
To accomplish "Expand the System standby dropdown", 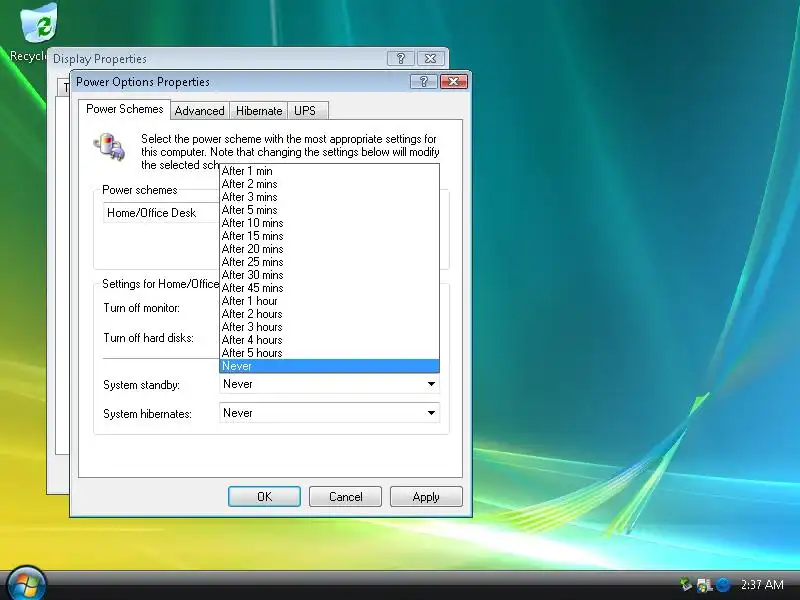I will point(329,384).
